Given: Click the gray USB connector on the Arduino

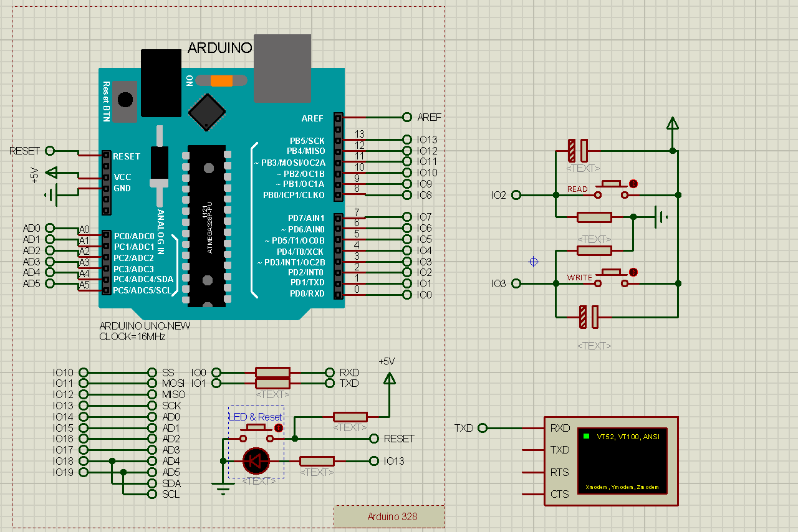Looking at the screenshot, I should click(282, 69).
